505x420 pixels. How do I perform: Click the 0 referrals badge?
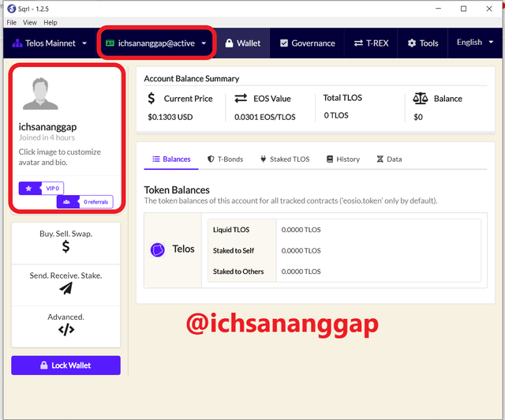click(x=85, y=202)
